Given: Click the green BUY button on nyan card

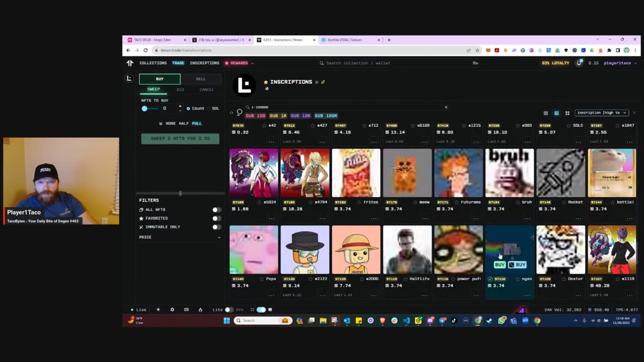Looking at the screenshot, I should point(500,264).
